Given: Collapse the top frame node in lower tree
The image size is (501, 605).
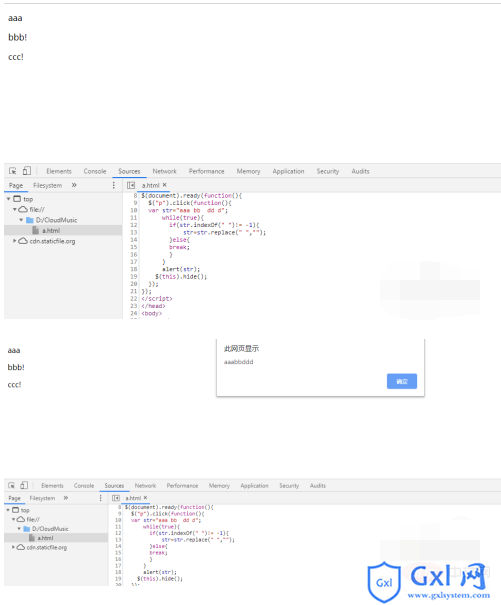Looking at the screenshot, I should pos(8,510).
